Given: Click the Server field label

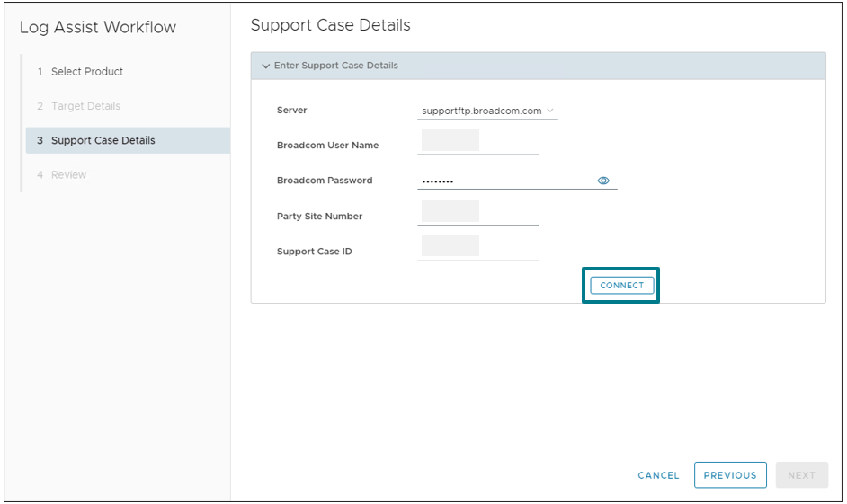Looking at the screenshot, I should click(292, 111).
